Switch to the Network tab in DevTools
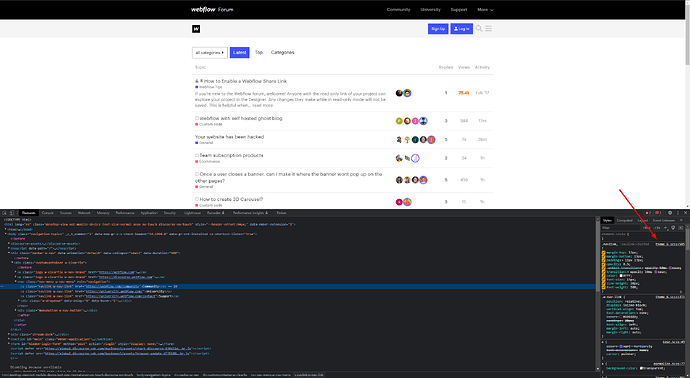Image resolution: width=690 pixels, height=378 pixels. tap(84, 213)
